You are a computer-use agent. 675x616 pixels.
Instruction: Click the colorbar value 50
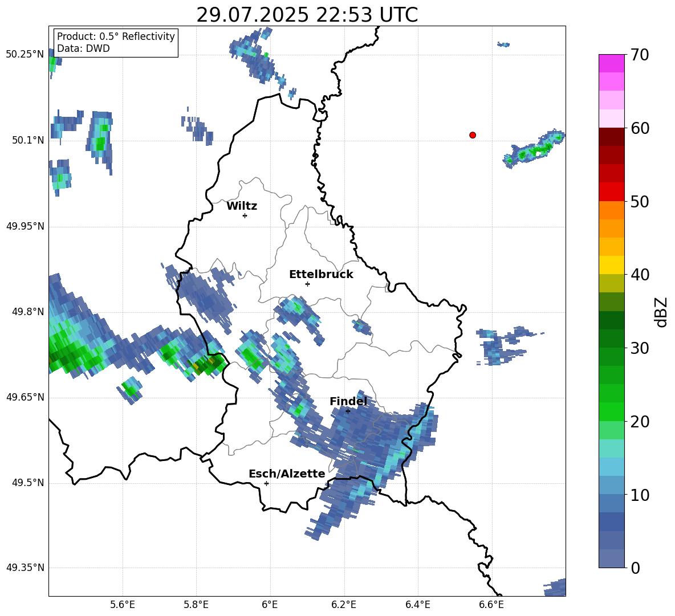pos(640,202)
